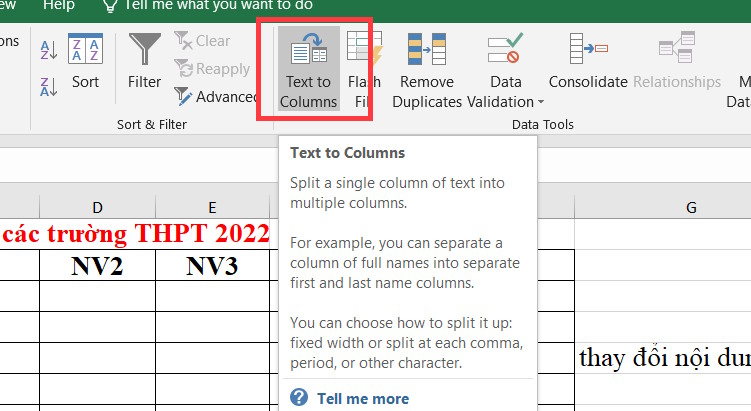The height and width of the screenshot is (411, 751).
Task: Launch Text to Columns wizard
Action: [308, 69]
